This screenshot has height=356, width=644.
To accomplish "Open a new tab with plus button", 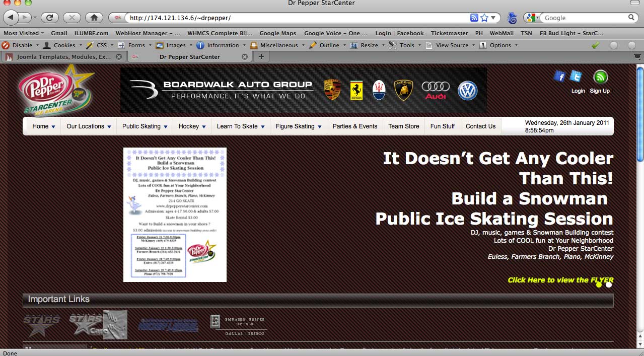I will click(x=261, y=56).
